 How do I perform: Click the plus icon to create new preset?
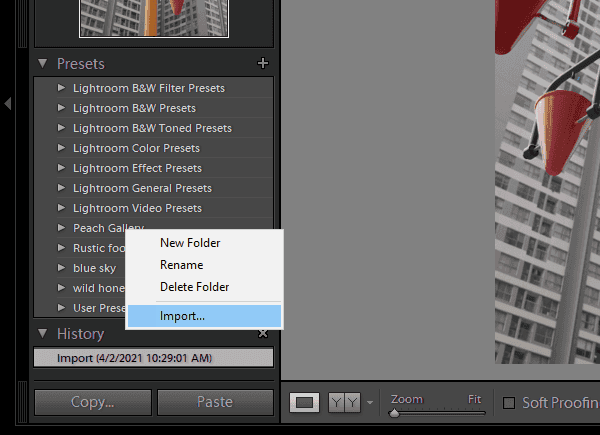click(x=263, y=63)
